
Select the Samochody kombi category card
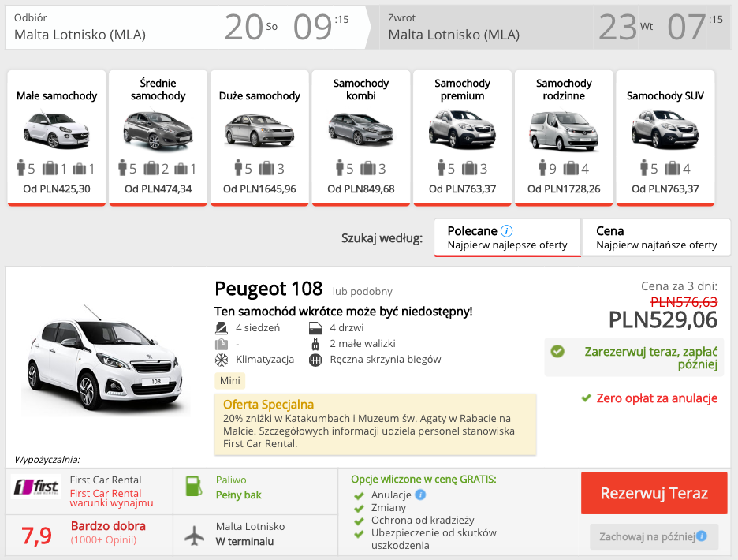(361, 138)
